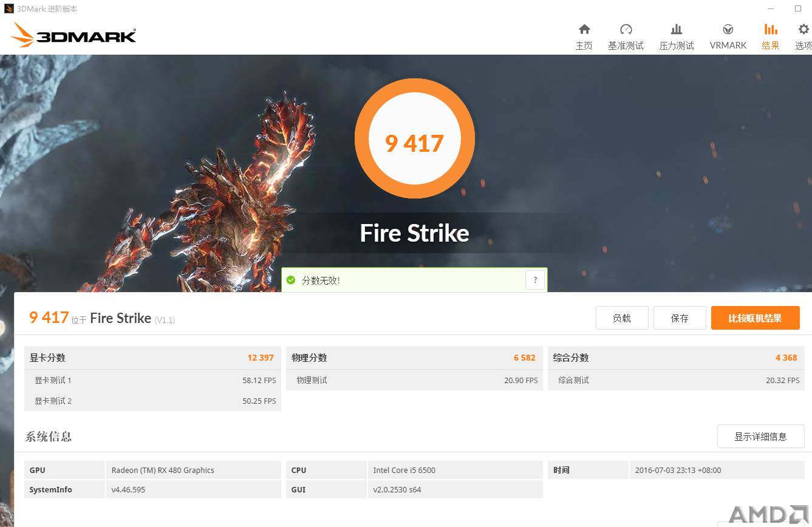Maximize the 3DMark window
The width and height of the screenshot is (812, 527).
[x=798, y=8]
